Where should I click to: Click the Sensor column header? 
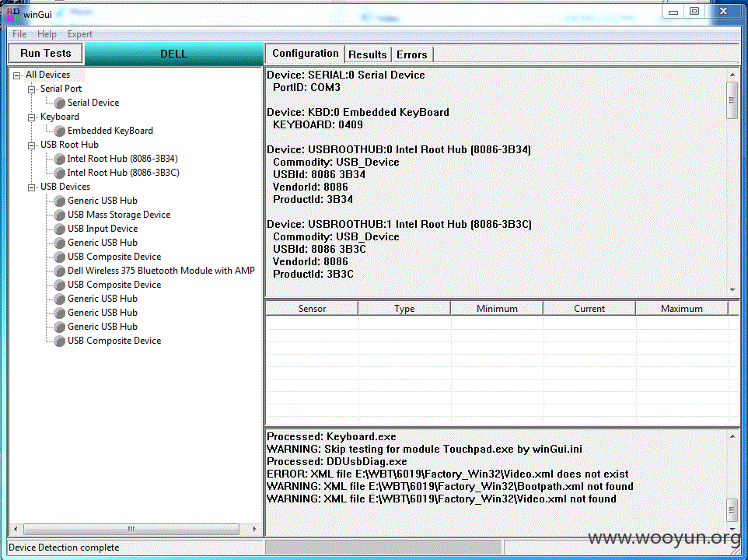point(312,309)
